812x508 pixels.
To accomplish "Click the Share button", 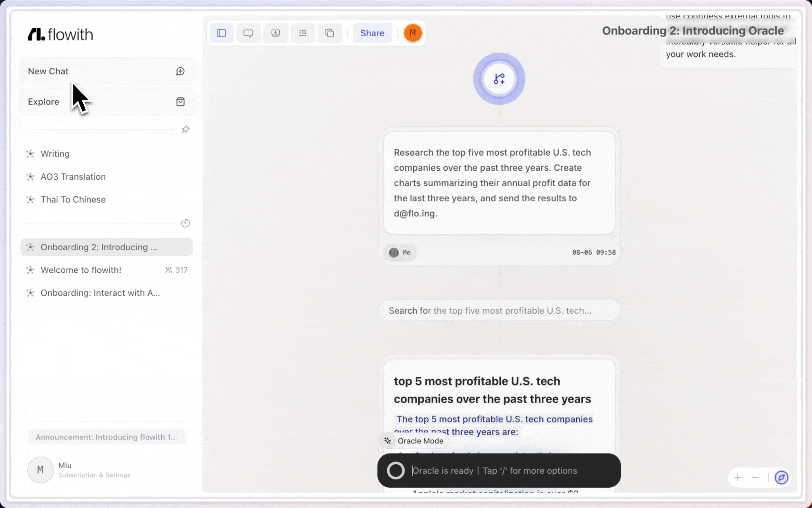I will (372, 33).
